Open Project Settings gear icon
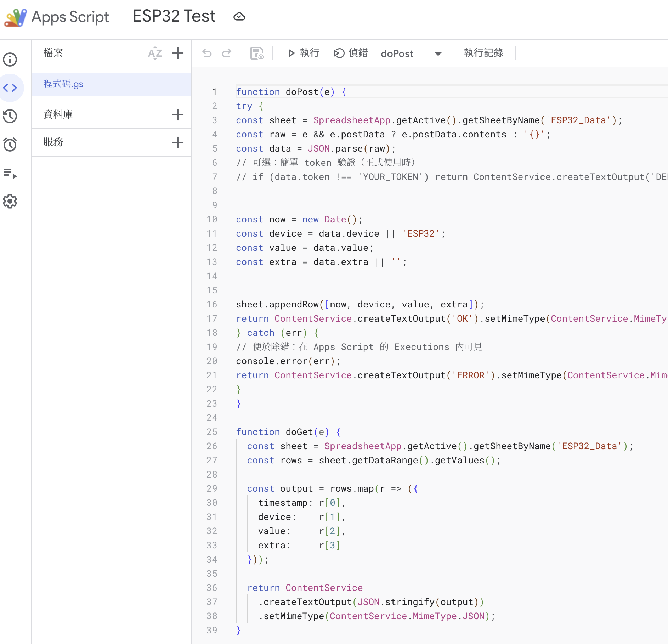 (10, 201)
